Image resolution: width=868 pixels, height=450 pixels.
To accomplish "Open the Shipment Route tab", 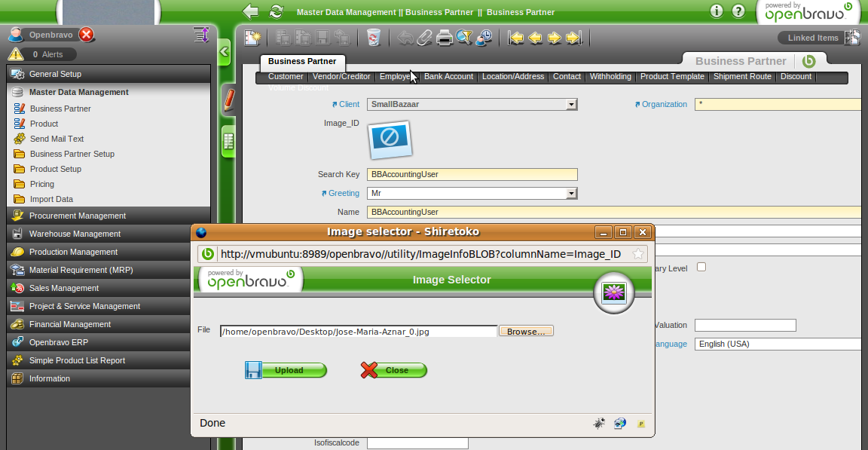I will (742, 76).
